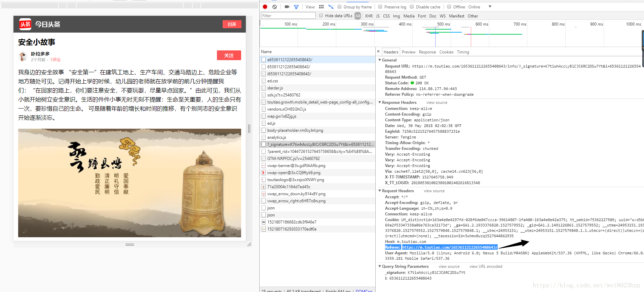Image resolution: width=644 pixels, height=292 pixels.
Task: Click the file icon beside slardar.js
Action: pyautogui.click(x=264, y=88)
